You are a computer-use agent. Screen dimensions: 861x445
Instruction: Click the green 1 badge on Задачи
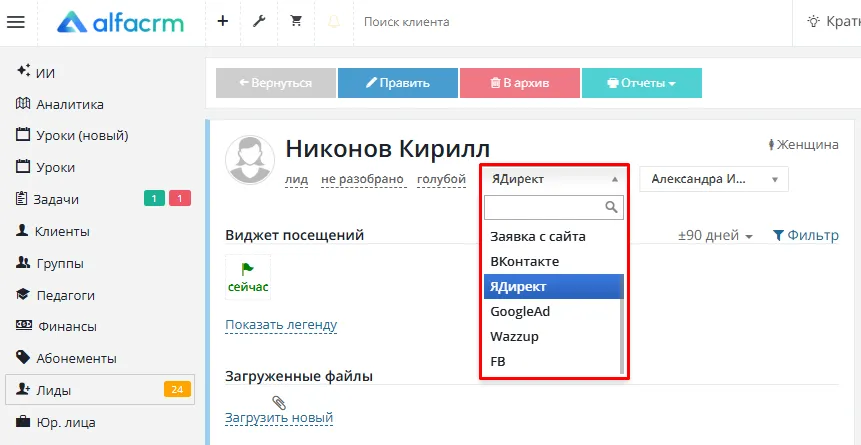tap(154, 198)
